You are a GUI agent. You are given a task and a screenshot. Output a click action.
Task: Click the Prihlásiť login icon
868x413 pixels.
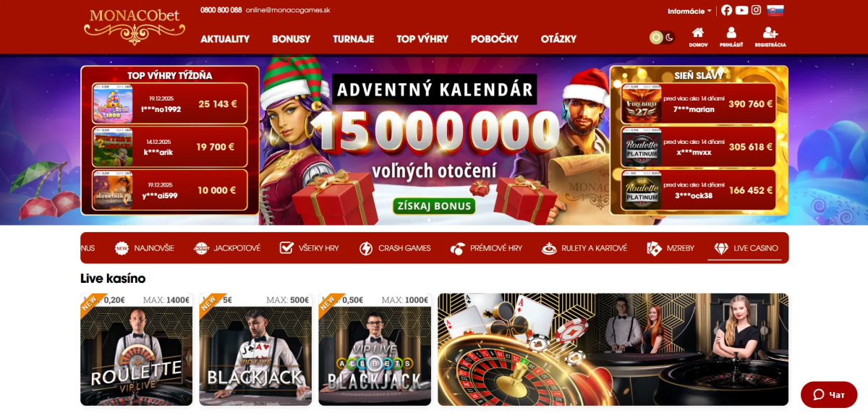(731, 38)
